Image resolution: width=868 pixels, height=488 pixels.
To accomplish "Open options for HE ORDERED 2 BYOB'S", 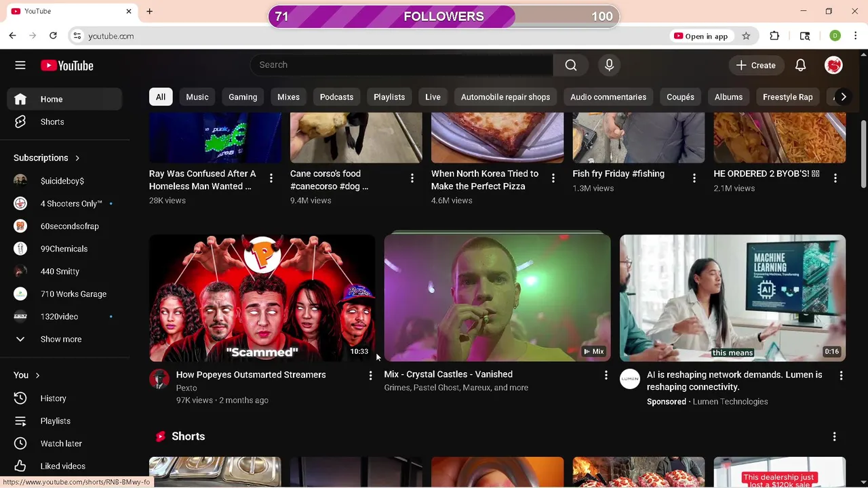I will point(835,178).
